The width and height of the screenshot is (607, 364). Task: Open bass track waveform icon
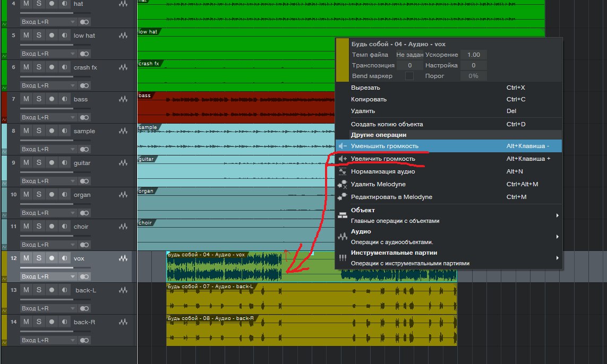(x=123, y=99)
